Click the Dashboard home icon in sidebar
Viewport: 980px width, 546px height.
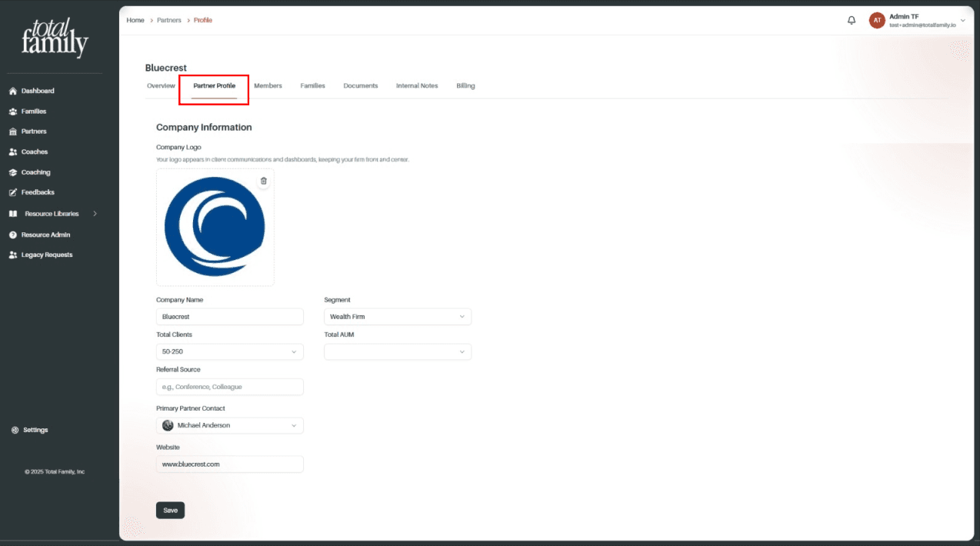[13, 91]
